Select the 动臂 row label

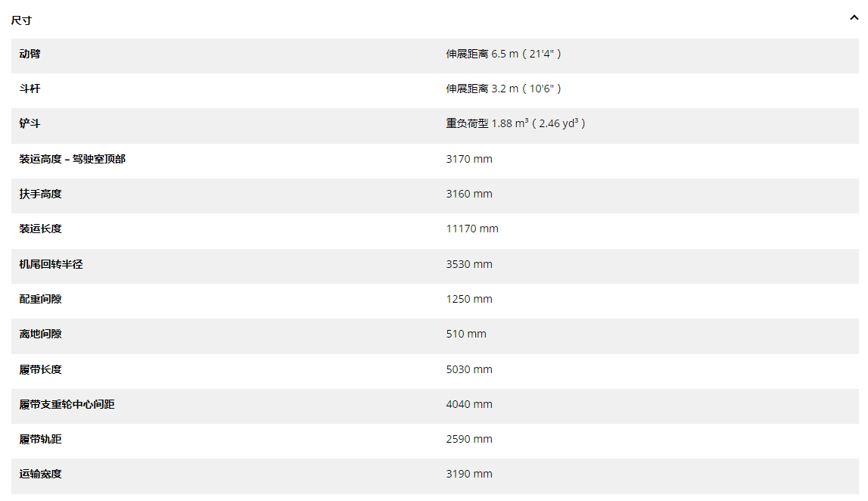[x=30, y=54]
